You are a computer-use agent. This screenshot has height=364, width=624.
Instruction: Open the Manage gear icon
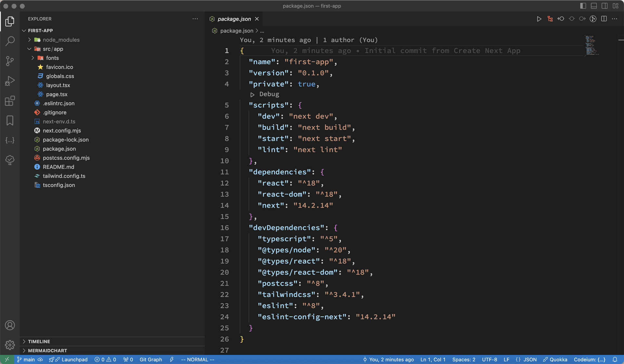10,345
